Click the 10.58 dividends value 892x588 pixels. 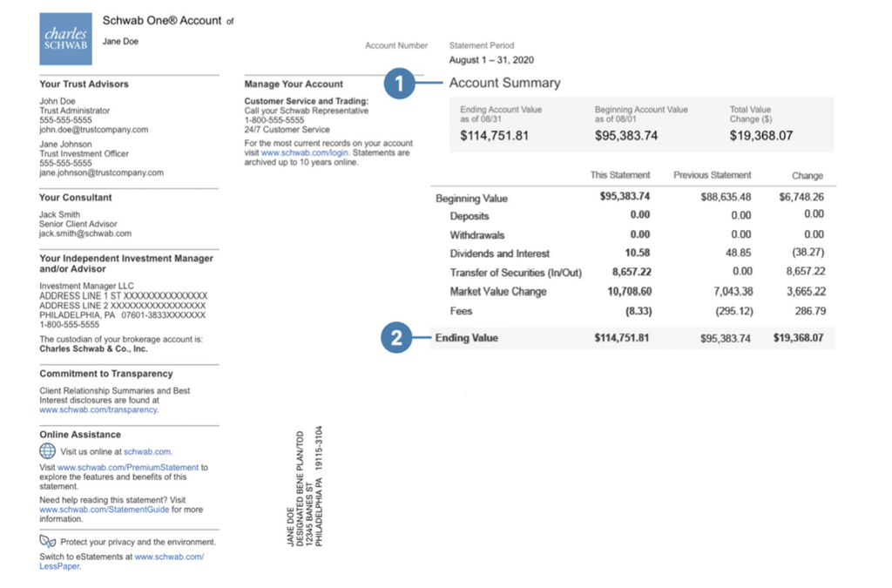point(637,253)
